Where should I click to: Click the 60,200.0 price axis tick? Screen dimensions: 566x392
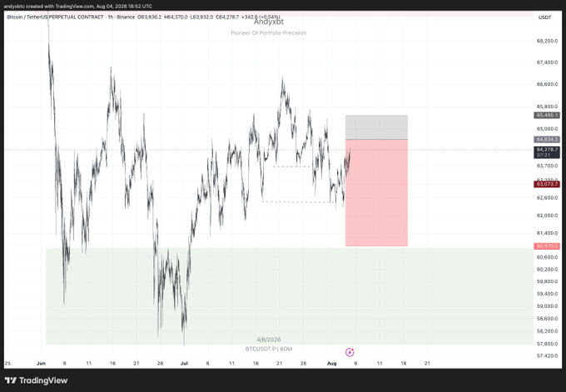(x=547, y=270)
